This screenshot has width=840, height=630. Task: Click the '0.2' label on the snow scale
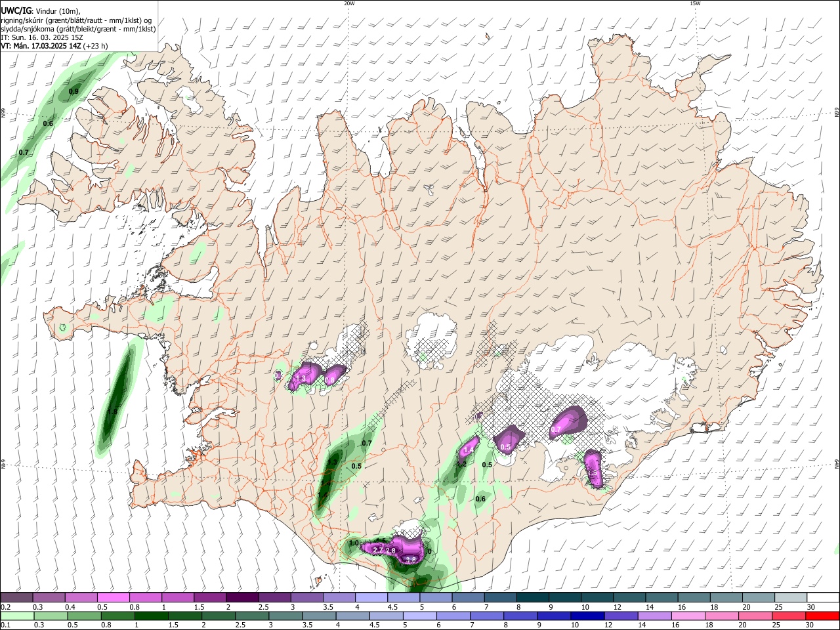pyautogui.click(x=6, y=607)
